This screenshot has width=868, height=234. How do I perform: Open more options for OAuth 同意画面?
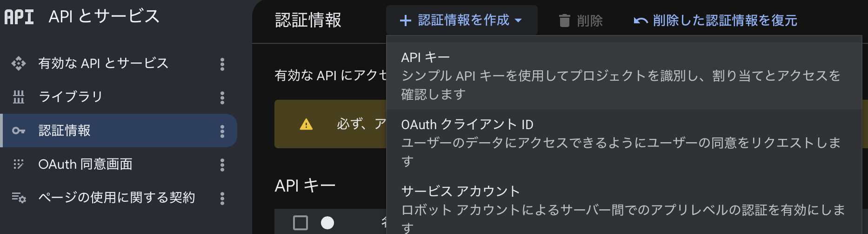tap(222, 165)
